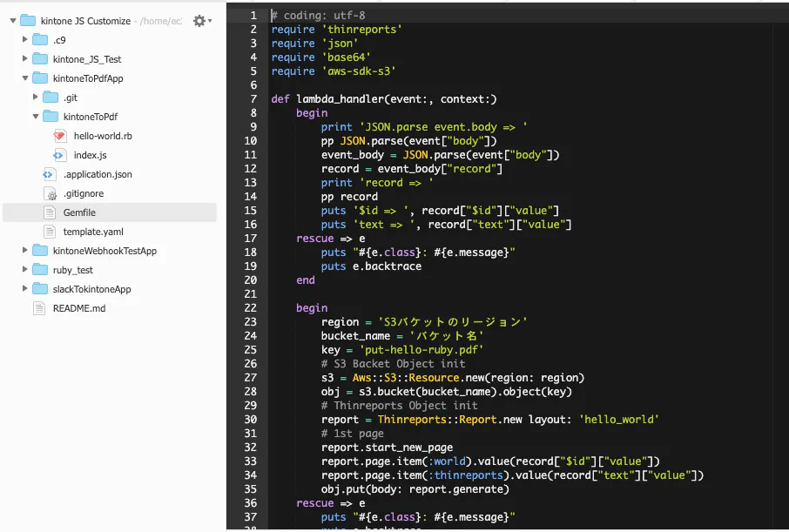789x532 pixels.
Task: Select the kintoneToPdfApp folder label
Action: point(88,78)
